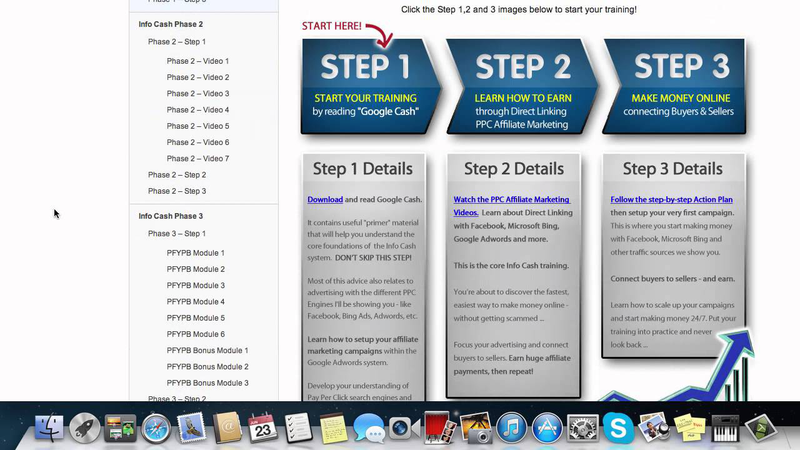The image size is (800, 450).
Task: Open the Info Cash Phase 2 section
Action: [x=170, y=24]
